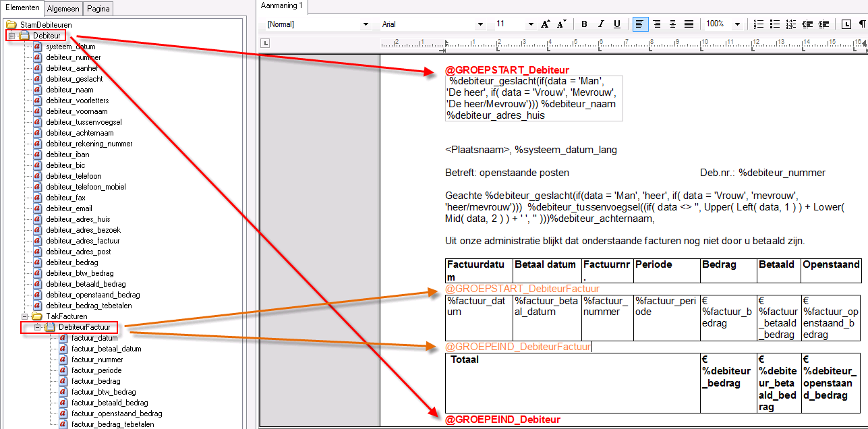
Task: Open the font size dropdown showing 11
Action: pos(530,24)
